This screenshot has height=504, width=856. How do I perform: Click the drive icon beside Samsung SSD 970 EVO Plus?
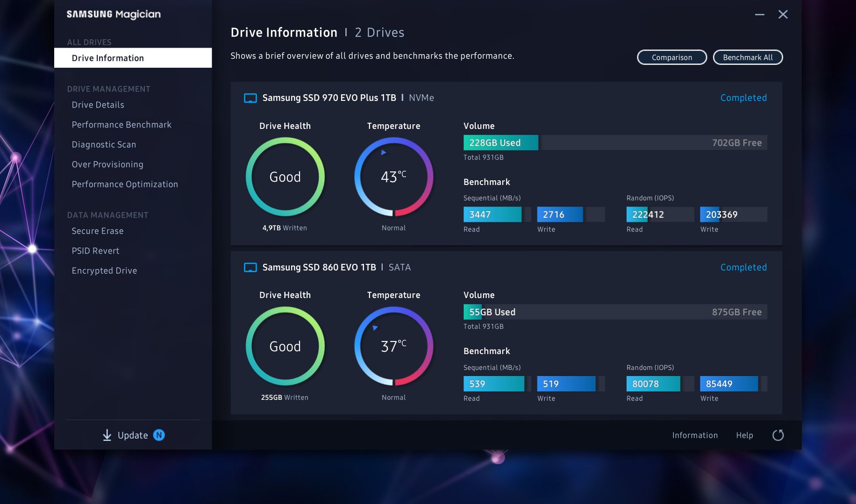click(x=250, y=98)
